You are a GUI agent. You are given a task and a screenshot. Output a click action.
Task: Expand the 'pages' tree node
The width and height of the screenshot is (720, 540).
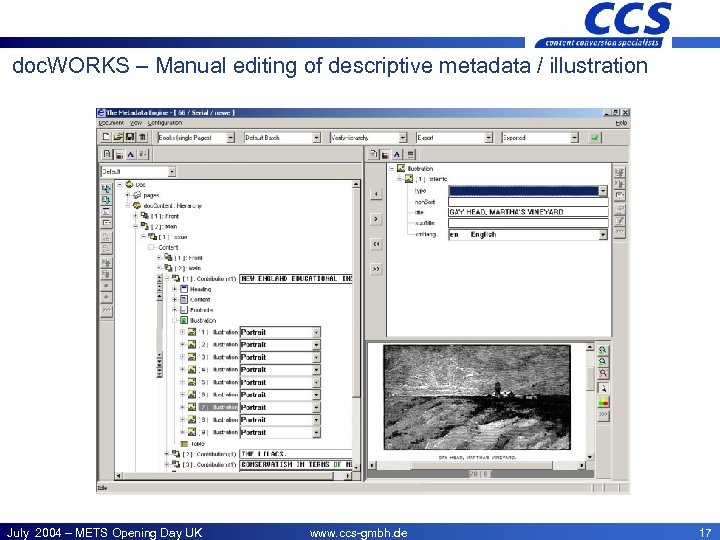tap(128, 195)
